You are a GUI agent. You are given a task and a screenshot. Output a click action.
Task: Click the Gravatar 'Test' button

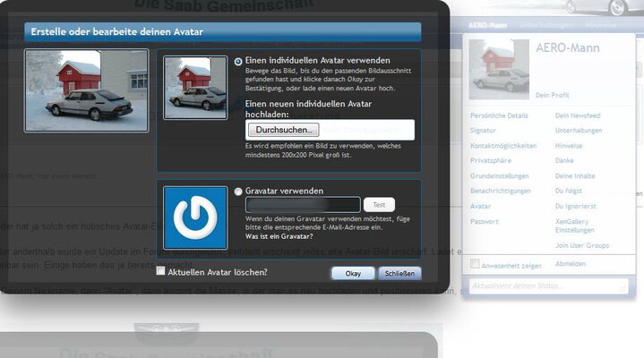[379, 204]
